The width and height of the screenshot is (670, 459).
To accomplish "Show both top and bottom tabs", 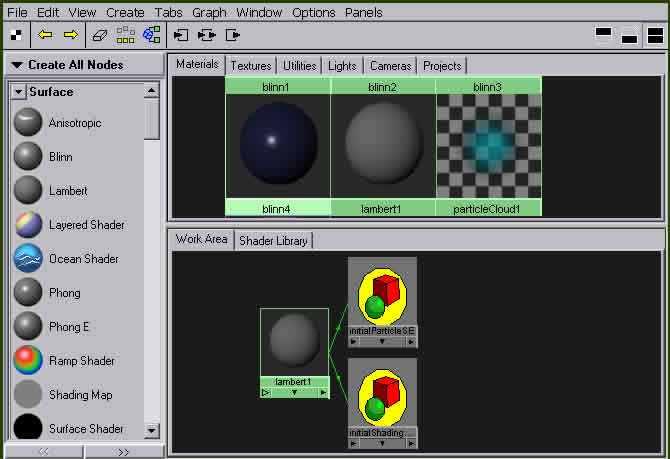I will pyautogui.click(x=655, y=35).
